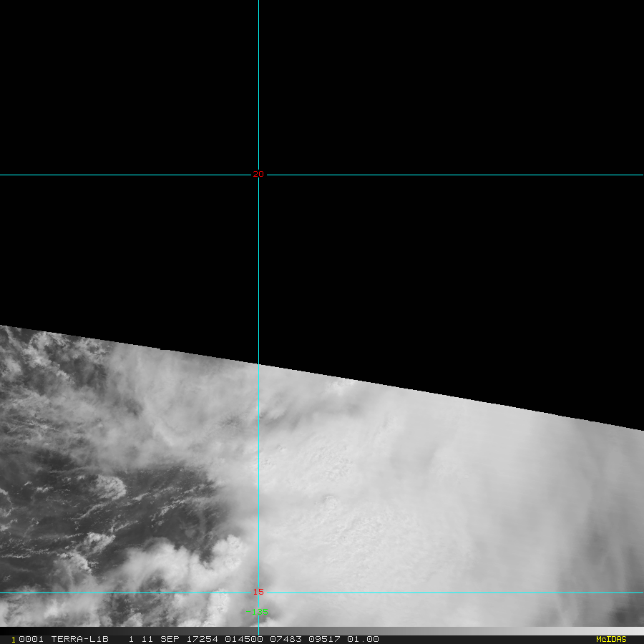This screenshot has width=644, height=644.
Task: Click the band number 1 after TERRA-L1B
Action: point(131,639)
